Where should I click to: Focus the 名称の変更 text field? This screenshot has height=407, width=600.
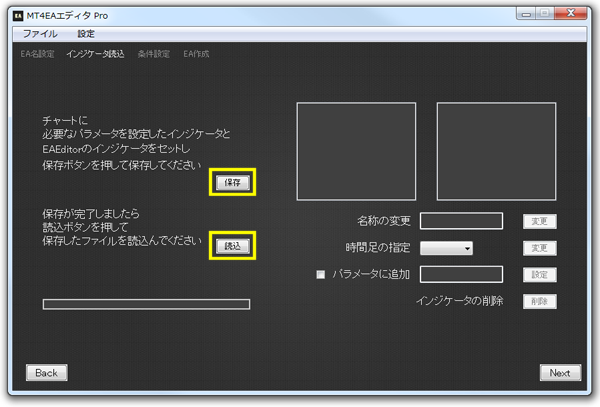point(461,221)
